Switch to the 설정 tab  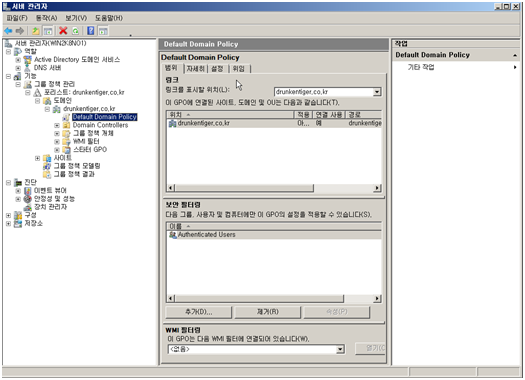[x=217, y=69]
